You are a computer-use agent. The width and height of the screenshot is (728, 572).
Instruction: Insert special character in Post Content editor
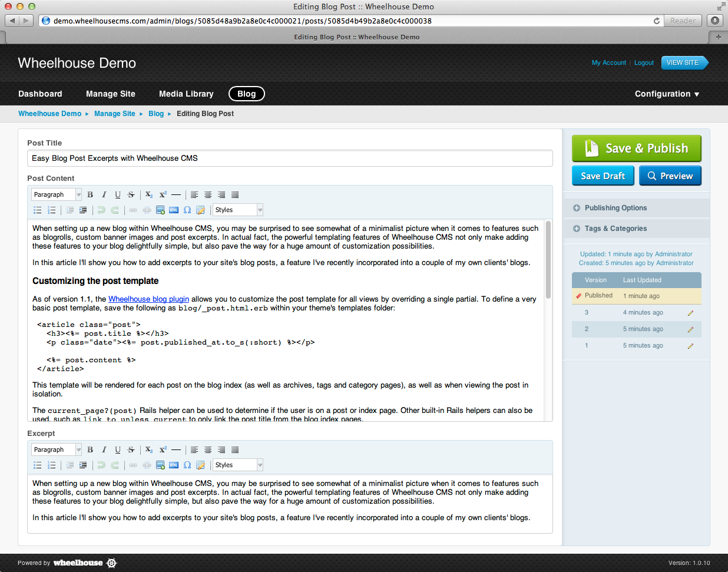click(x=187, y=210)
